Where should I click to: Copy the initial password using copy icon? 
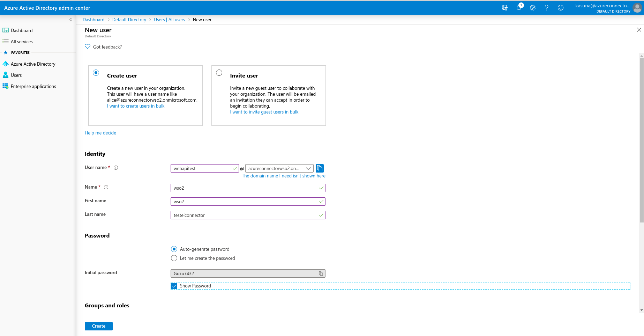(x=321, y=273)
